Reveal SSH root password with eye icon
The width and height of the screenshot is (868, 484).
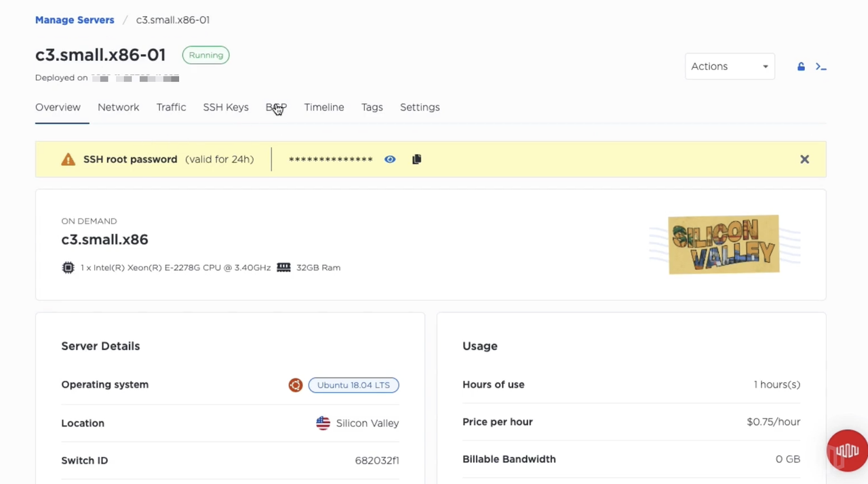point(390,159)
